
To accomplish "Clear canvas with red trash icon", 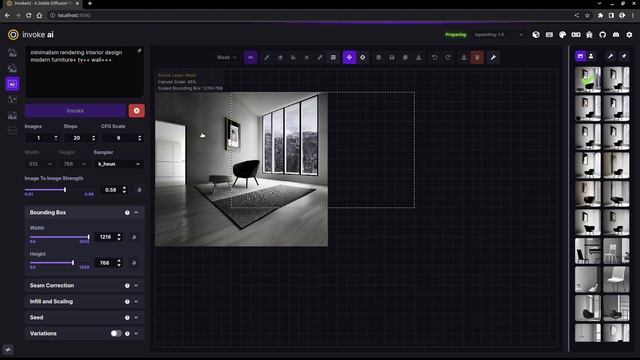I will pyautogui.click(x=477, y=58).
